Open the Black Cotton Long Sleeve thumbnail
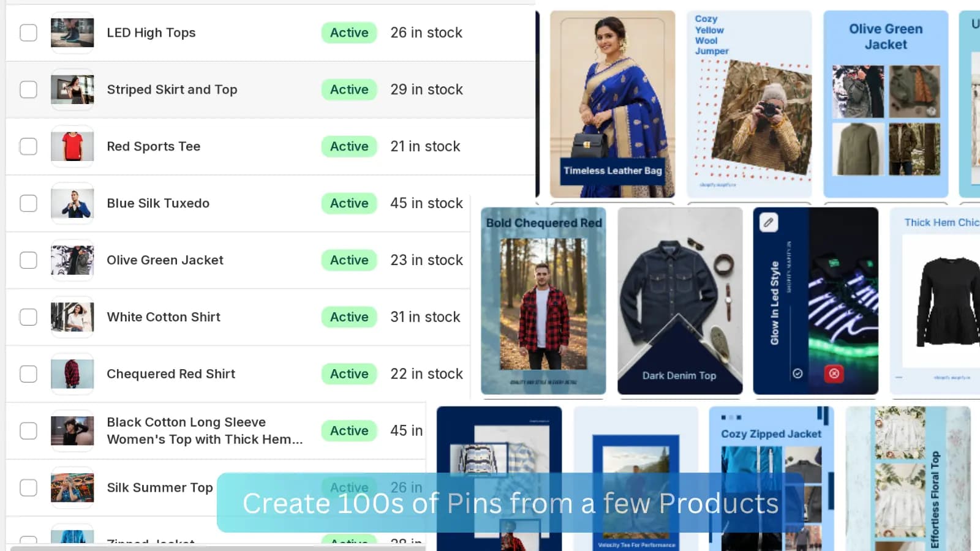The image size is (980, 551). click(72, 431)
